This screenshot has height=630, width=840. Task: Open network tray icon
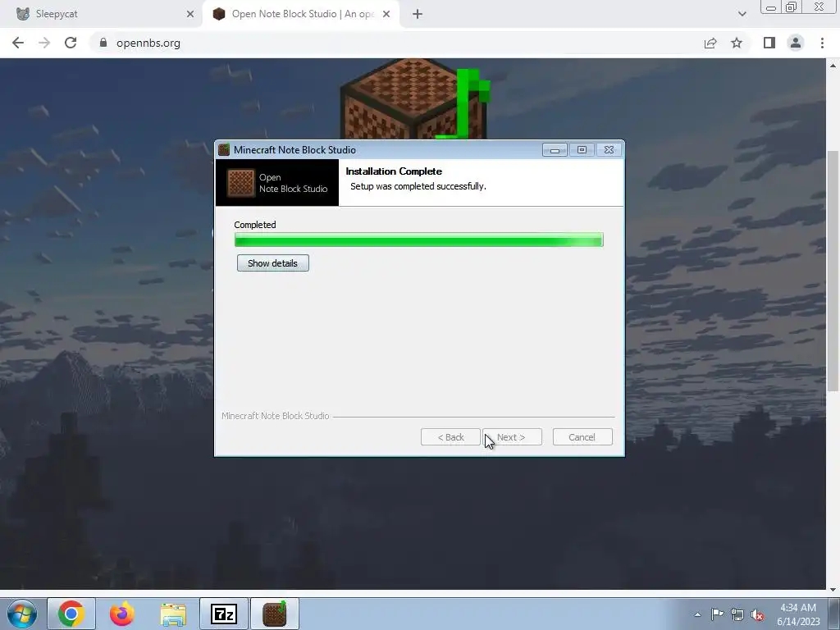click(737, 614)
